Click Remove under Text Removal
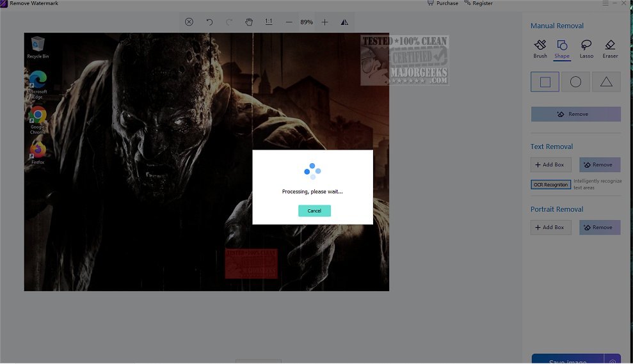Image resolution: width=633 pixels, height=364 pixels. point(600,164)
